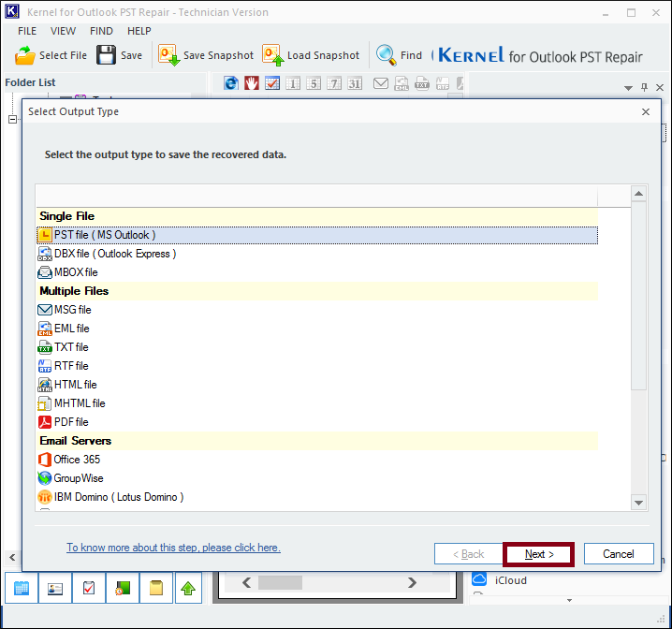Open the yellow notes icon at bottom
This screenshot has width=672, height=629.
156,589
